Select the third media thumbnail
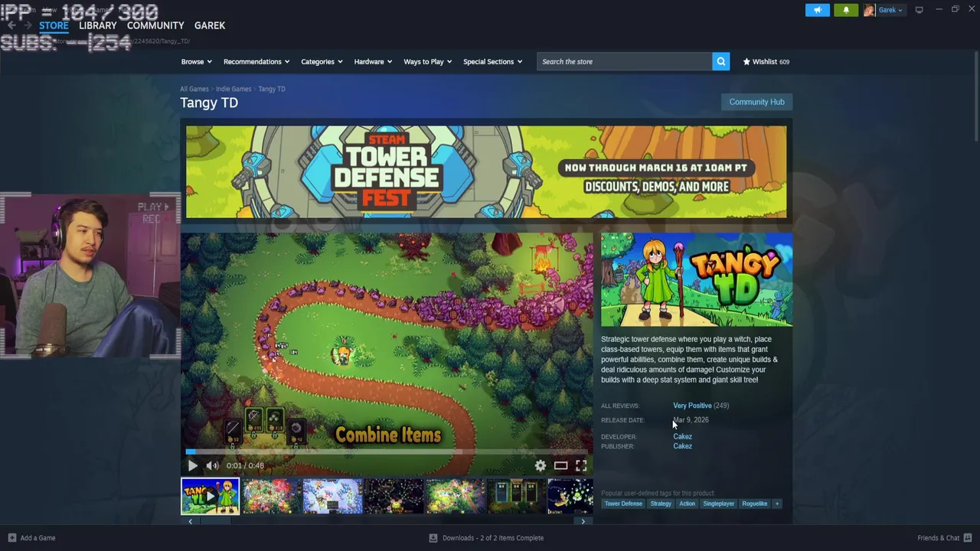The image size is (980, 551). coord(332,496)
